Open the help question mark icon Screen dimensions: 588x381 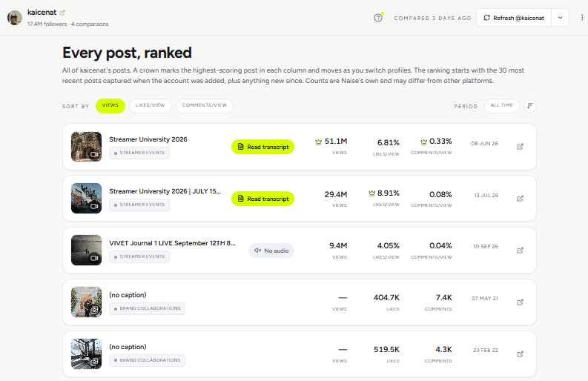tap(378, 18)
